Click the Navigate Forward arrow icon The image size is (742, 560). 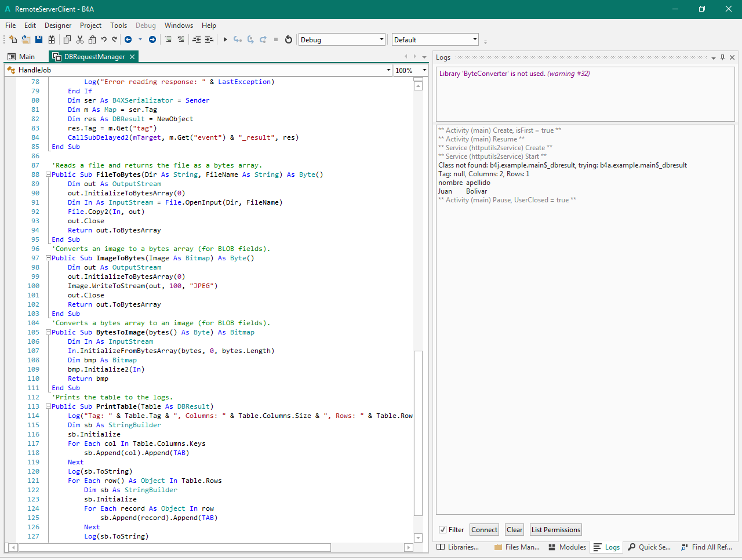(152, 40)
